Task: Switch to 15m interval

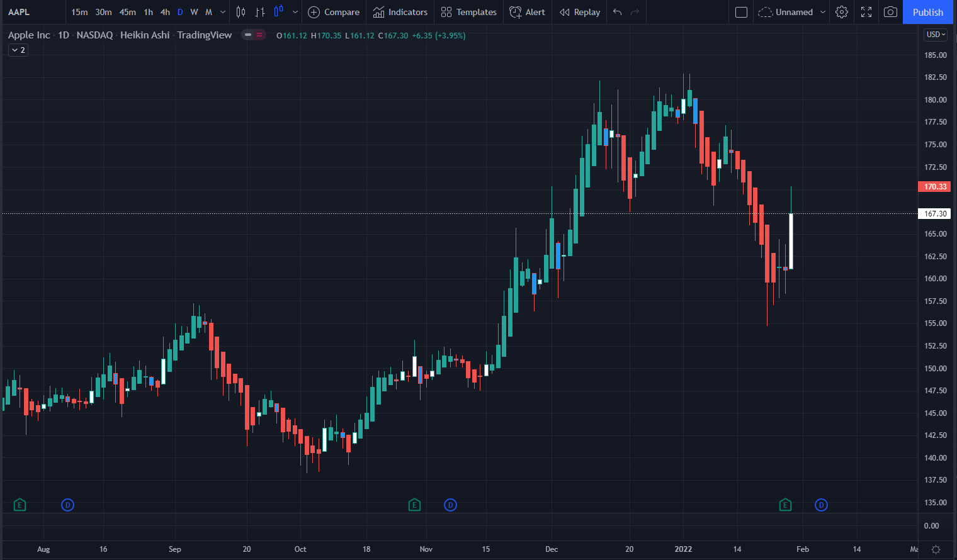Action: pos(79,12)
